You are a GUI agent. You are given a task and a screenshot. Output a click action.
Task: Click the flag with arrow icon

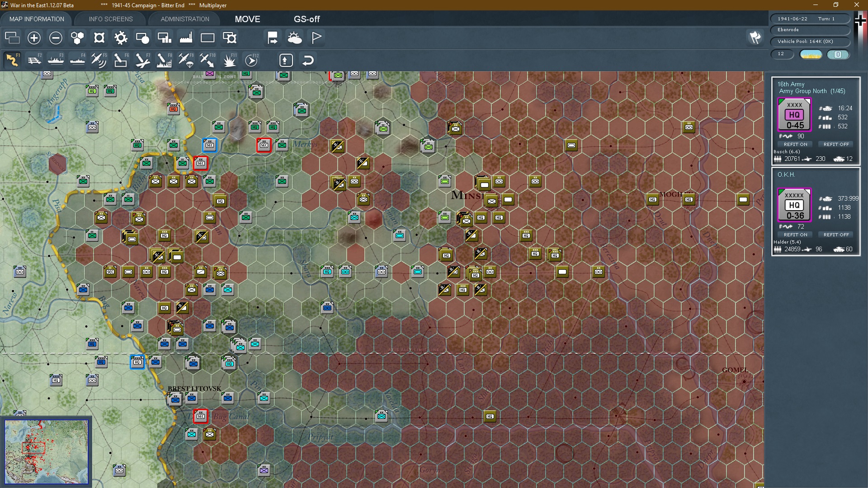point(273,38)
